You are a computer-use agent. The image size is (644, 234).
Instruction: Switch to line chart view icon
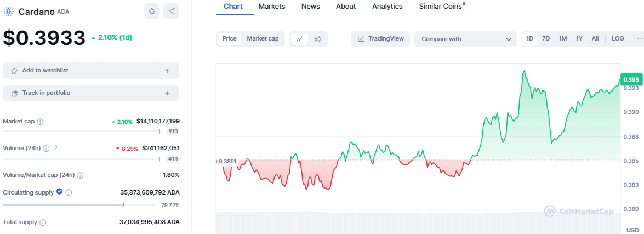(300, 39)
